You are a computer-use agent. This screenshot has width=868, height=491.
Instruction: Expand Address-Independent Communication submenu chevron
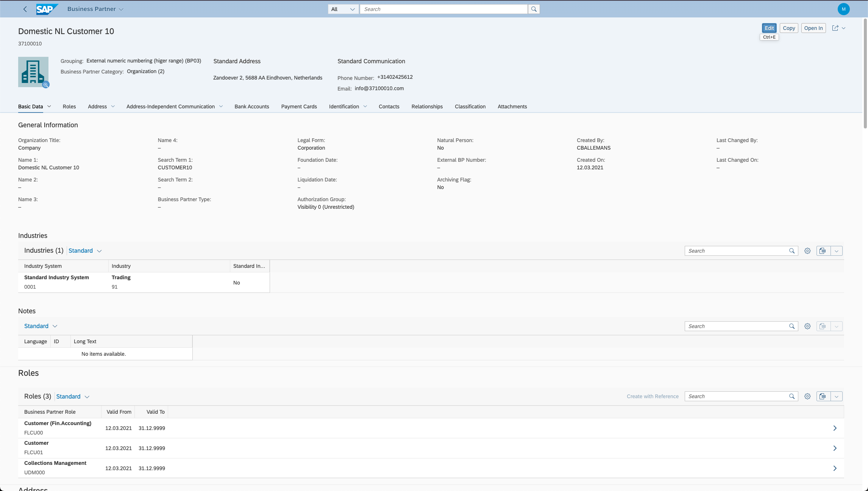point(221,106)
